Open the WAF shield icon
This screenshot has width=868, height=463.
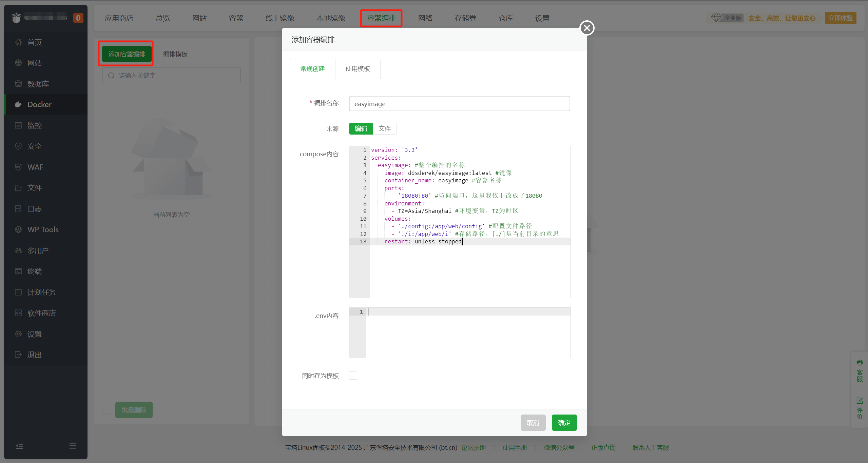point(18,167)
